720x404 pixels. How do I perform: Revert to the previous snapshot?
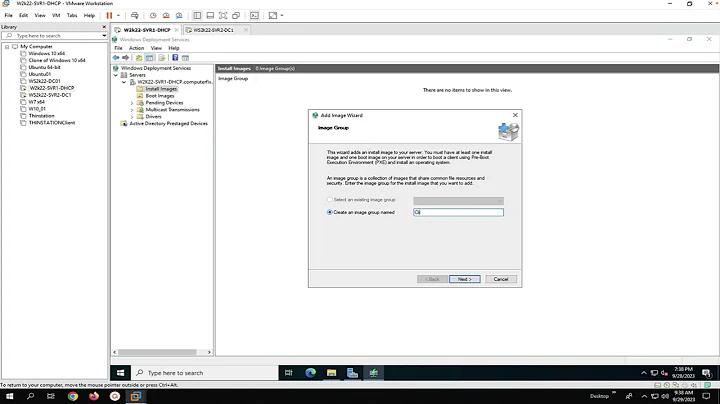(166, 15)
